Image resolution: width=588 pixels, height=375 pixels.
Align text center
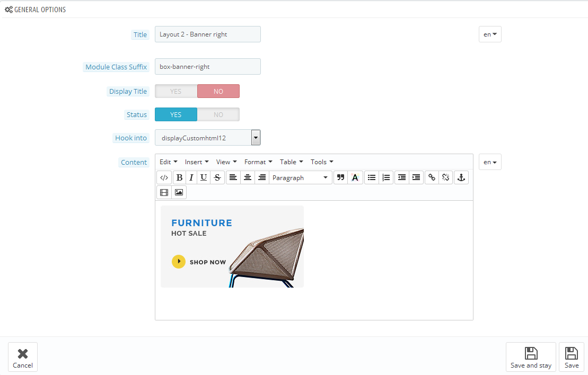point(248,177)
